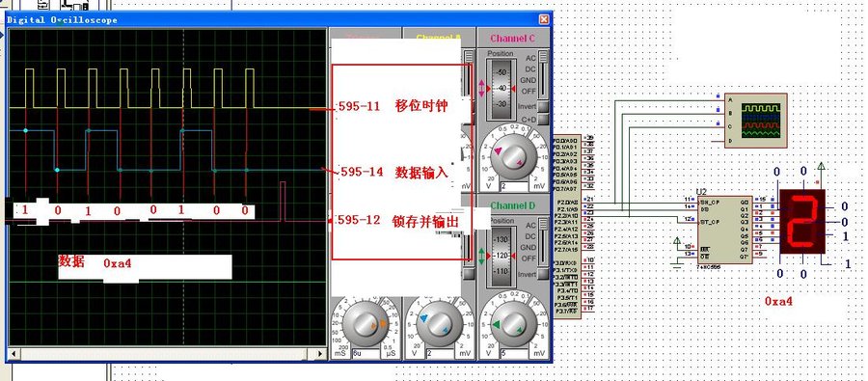Click the Channel C position thumbwheel
The width and height of the screenshot is (868, 381).
[501, 89]
